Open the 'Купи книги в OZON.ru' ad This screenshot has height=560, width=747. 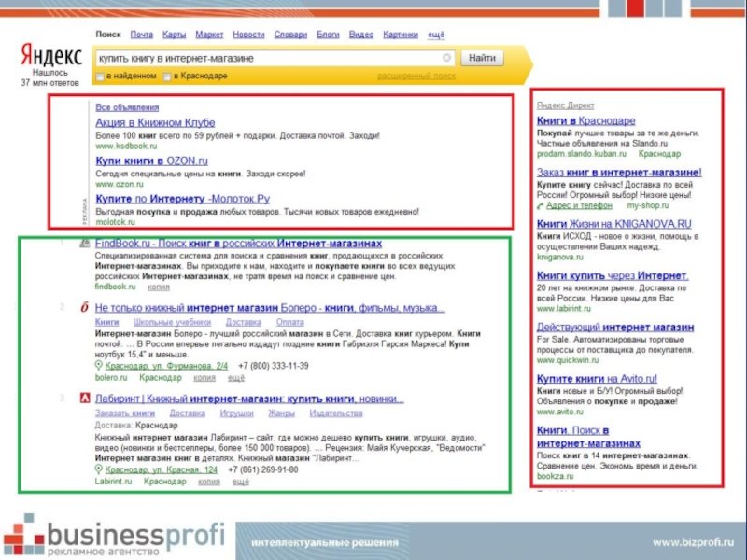[x=151, y=161]
